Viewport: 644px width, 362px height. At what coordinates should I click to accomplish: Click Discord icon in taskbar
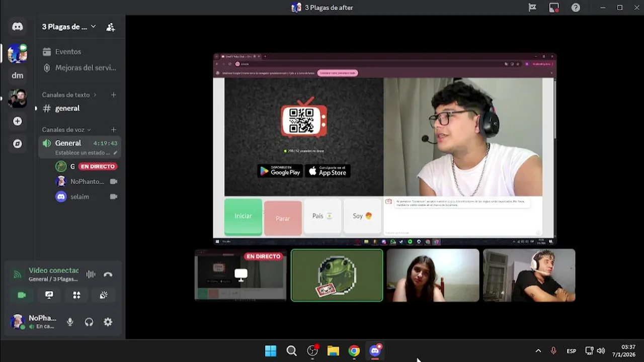tap(375, 351)
